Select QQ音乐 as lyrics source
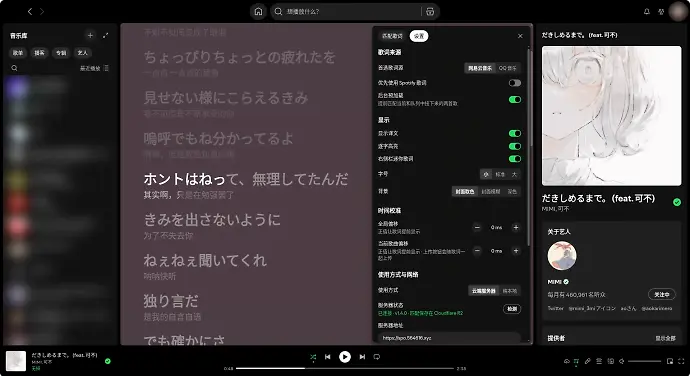The image size is (690, 376). pyautogui.click(x=507, y=68)
